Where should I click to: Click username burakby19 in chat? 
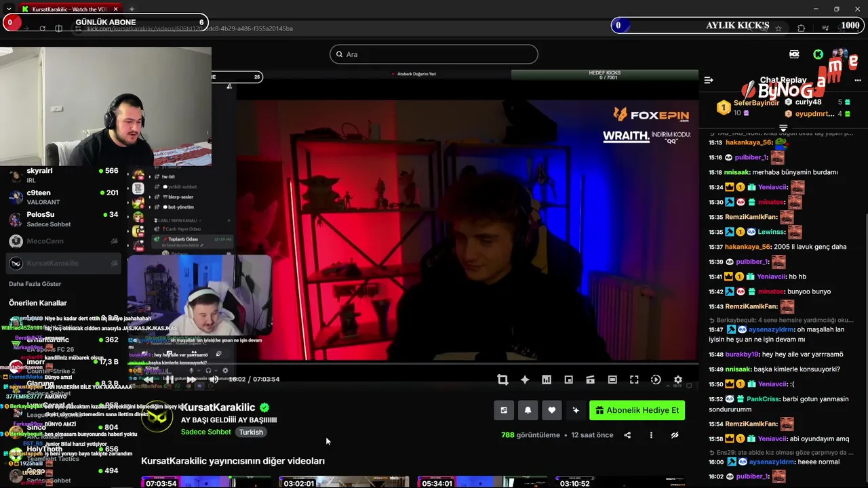pyautogui.click(x=743, y=354)
